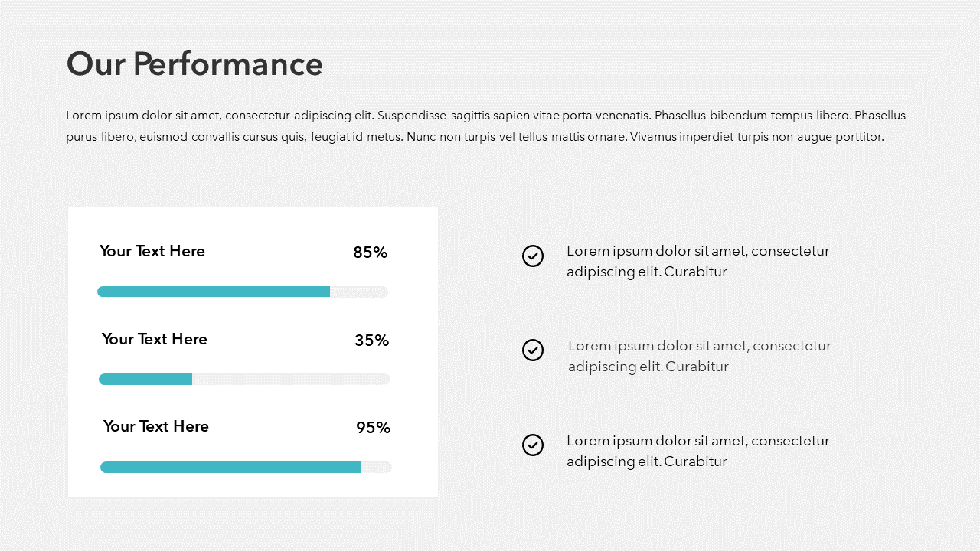Click the top checkmark circle icon
Image resolution: width=980 pixels, height=551 pixels.
(533, 256)
